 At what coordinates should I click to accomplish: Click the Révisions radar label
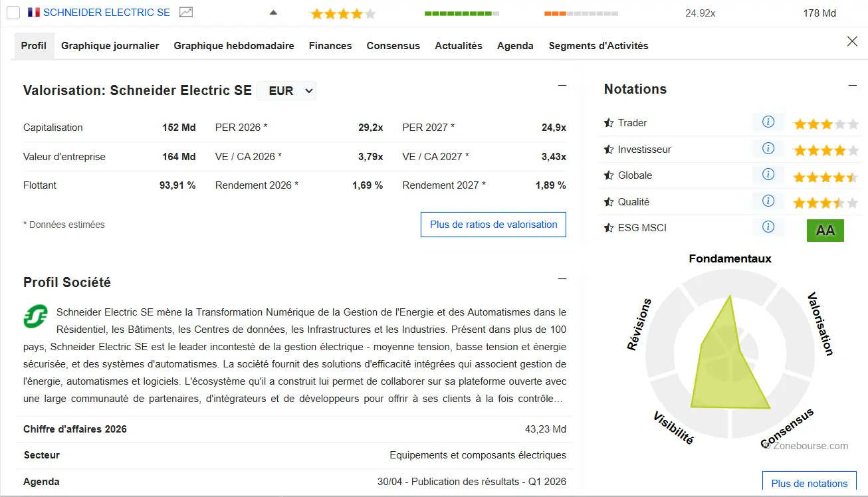pos(639,324)
